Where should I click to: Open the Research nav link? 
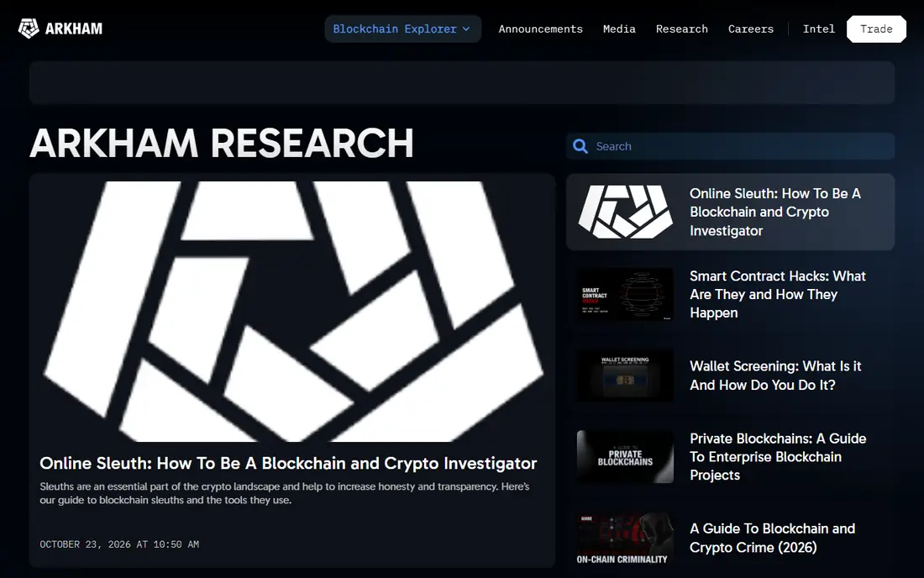click(682, 29)
